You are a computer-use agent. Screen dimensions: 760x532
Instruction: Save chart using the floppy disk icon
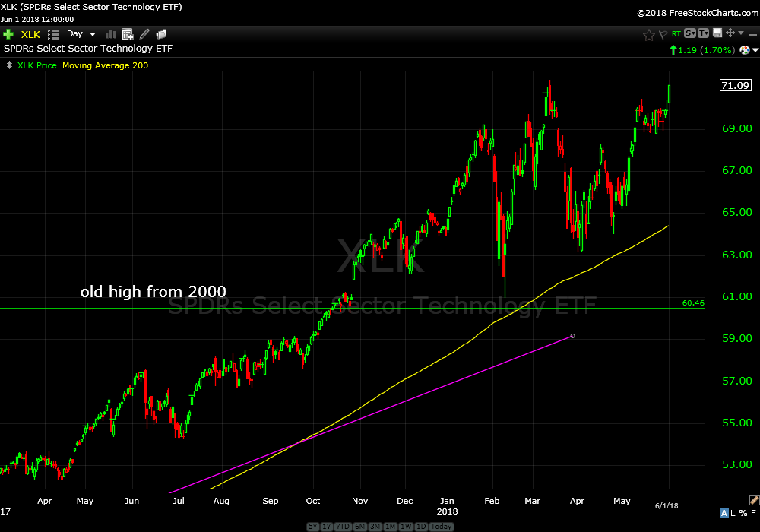click(717, 33)
